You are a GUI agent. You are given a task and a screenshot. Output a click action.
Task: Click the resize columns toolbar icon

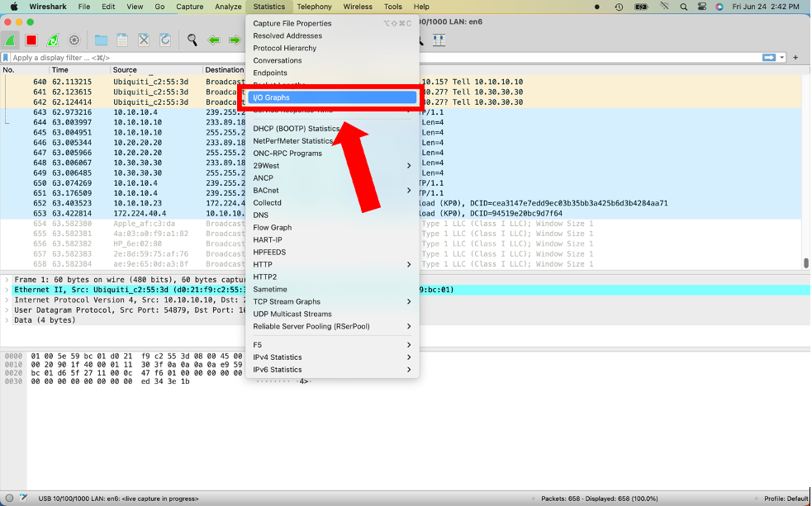(x=439, y=40)
